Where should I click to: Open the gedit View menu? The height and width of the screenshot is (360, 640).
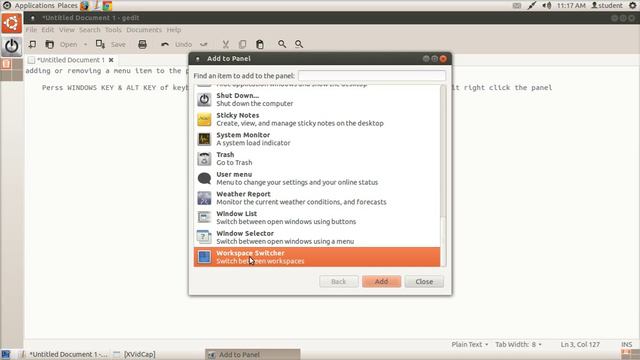(67, 30)
